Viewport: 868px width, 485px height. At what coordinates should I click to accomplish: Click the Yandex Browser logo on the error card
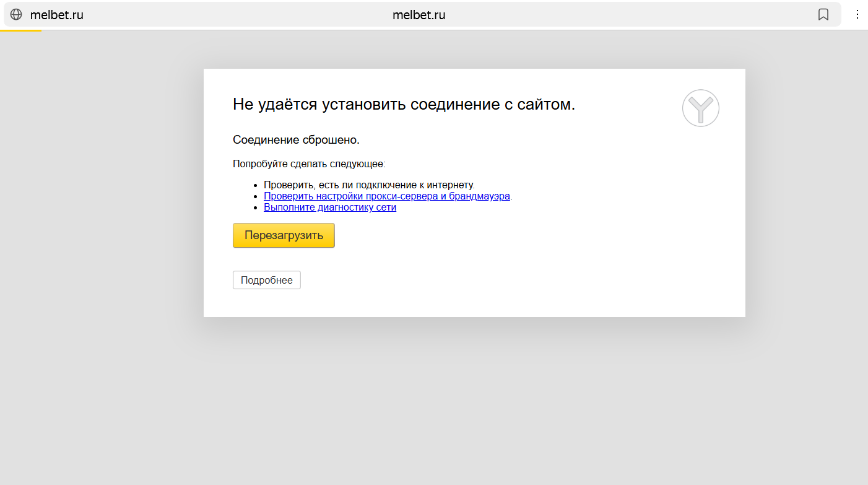[x=701, y=108]
